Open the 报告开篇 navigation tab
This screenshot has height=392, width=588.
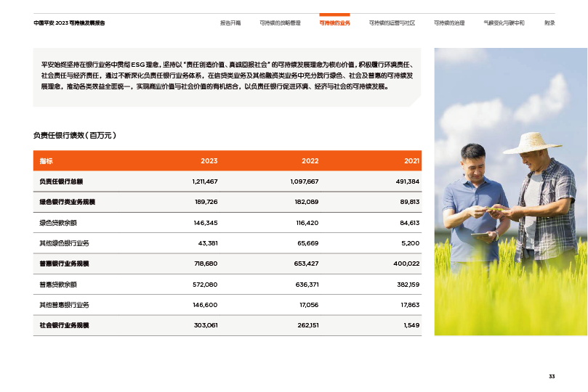(230, 23)
